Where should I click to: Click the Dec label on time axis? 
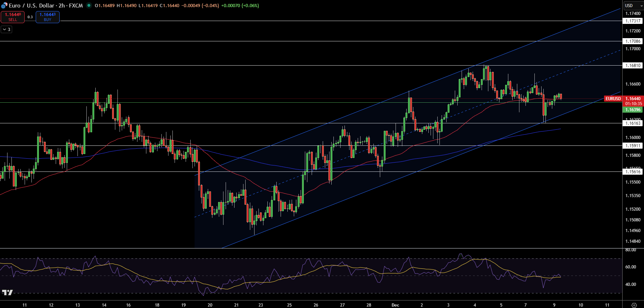(x=395, y=305)
